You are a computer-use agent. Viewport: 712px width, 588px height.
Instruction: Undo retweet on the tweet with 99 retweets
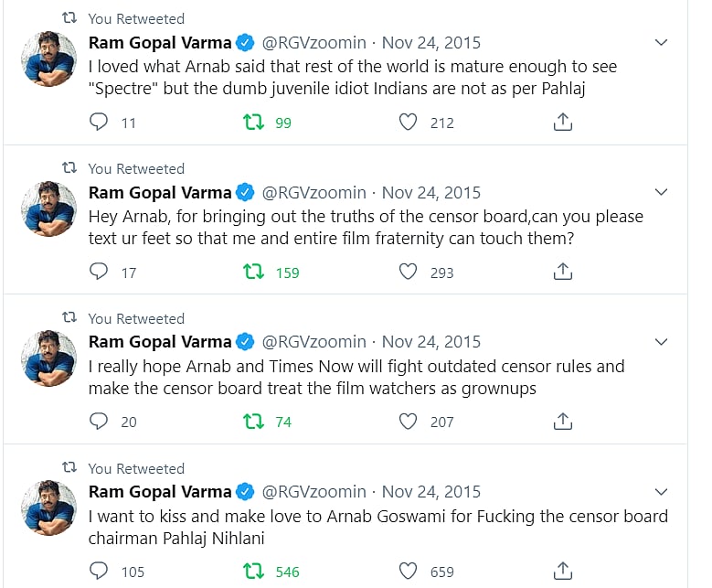253,123
